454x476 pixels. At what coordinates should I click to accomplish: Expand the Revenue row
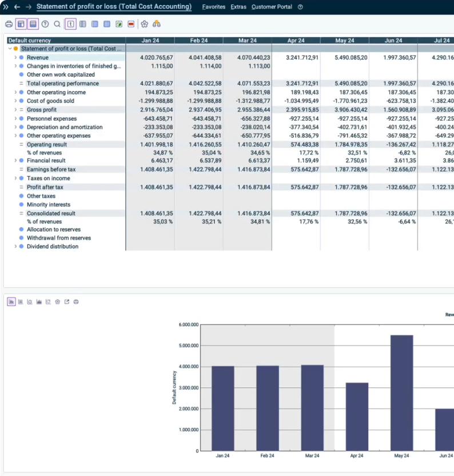point(15,58)
